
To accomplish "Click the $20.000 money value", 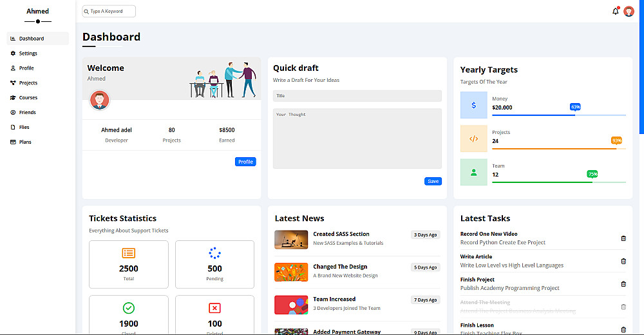I will tap(502, 108).
